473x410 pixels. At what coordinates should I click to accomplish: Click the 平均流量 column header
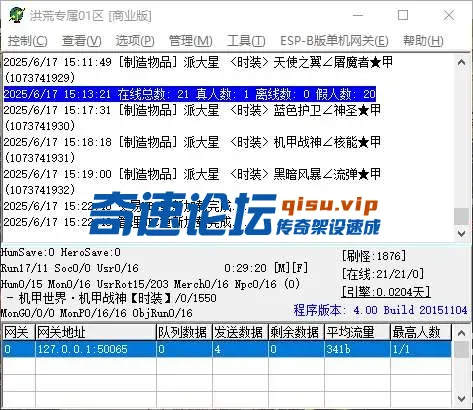(357, 332)
